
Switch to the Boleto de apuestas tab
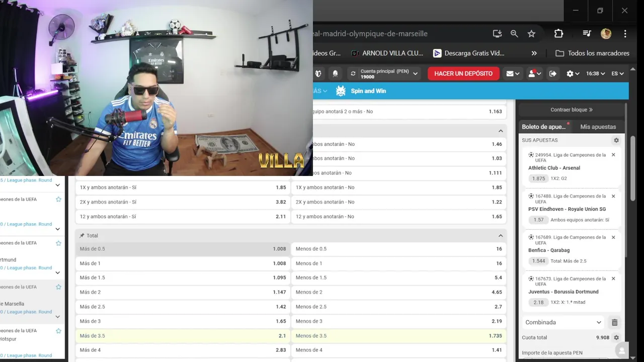(x=545, y=127)
